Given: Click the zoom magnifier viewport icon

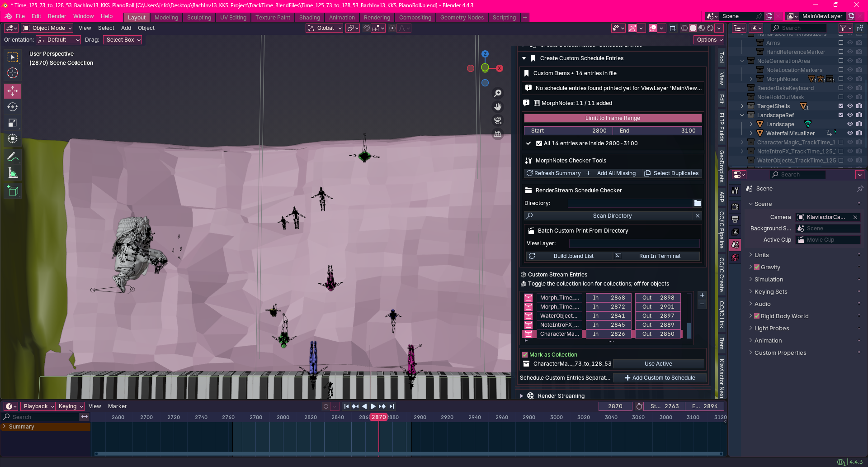Looking at the screenshot, I should pos(498,93).
